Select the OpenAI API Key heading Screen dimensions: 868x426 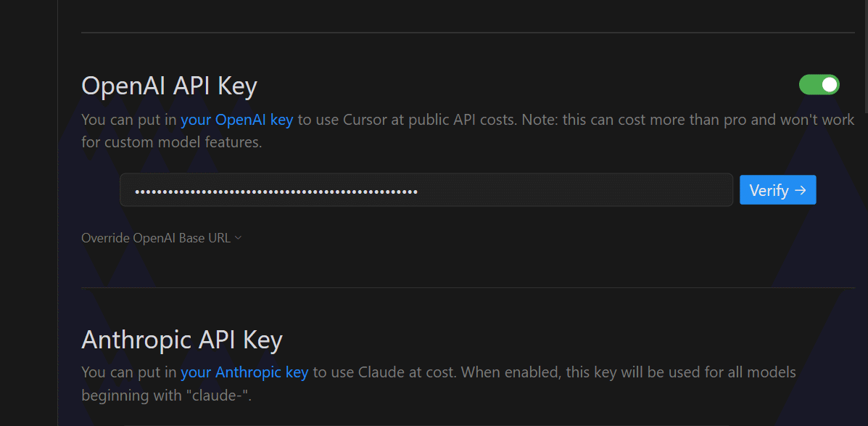[x=169, y=86]
